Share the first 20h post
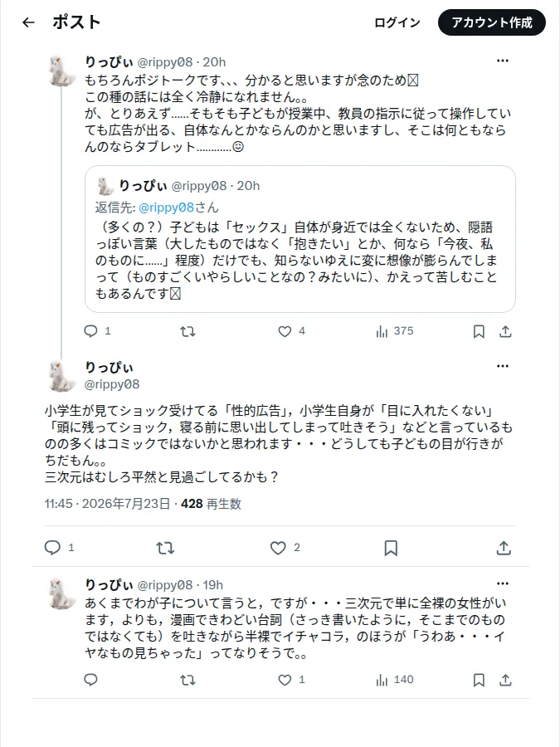The width and height of the screenshot is (560, 747). (505, 331)
